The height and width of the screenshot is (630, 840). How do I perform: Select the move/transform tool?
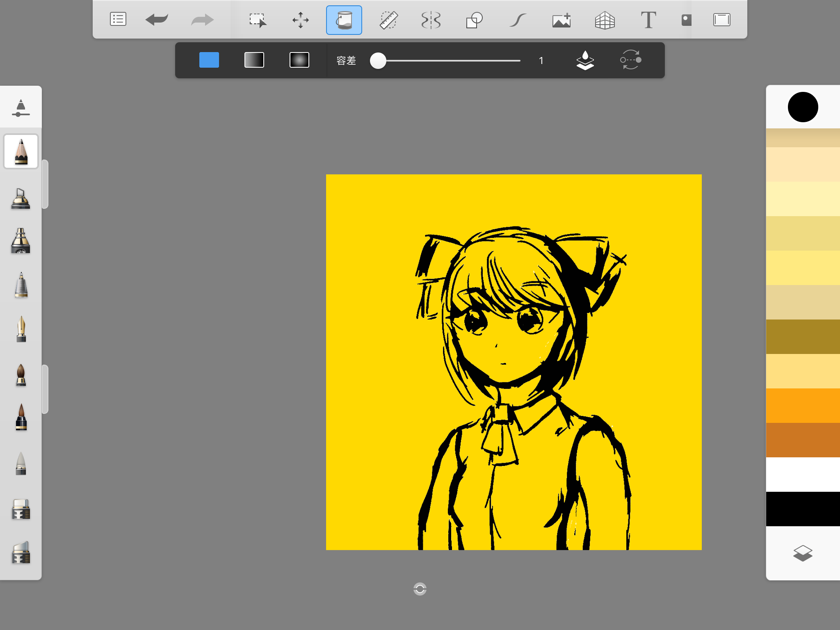(301, 19)
